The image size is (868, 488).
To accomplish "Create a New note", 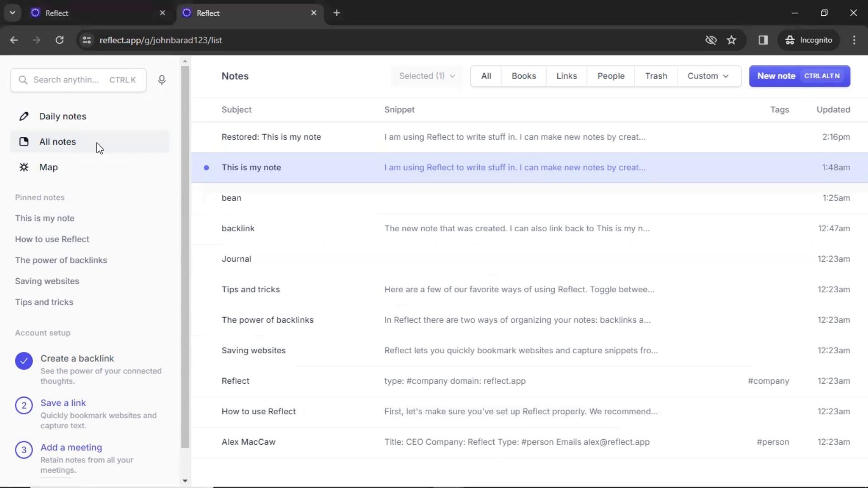I will click(x=799, y=76).
